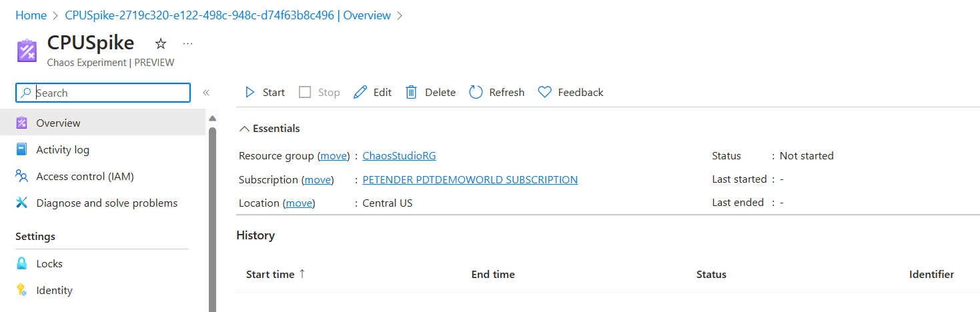The width and height of the screenshot is (980, 312).
Task: Open Access control (IAM) menu item
Action: coord(85,176)
